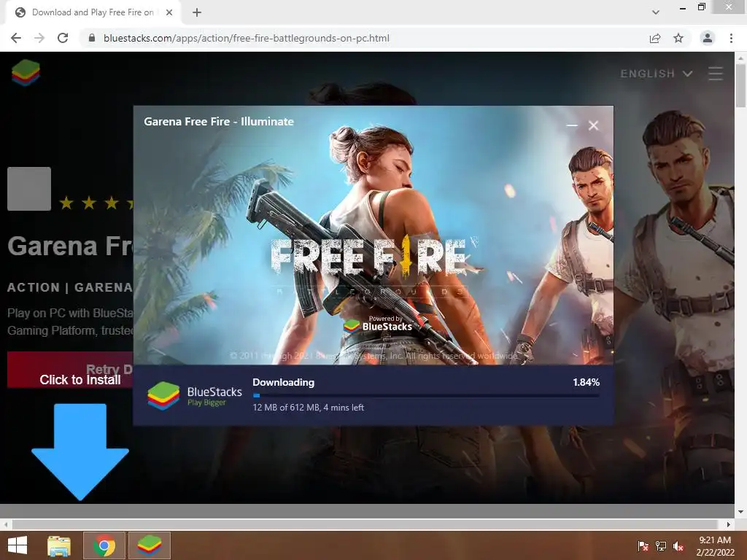Viewport: 747px width, 560px height.
Task: Click the muted volume tray icon
Action: (678, 546)
